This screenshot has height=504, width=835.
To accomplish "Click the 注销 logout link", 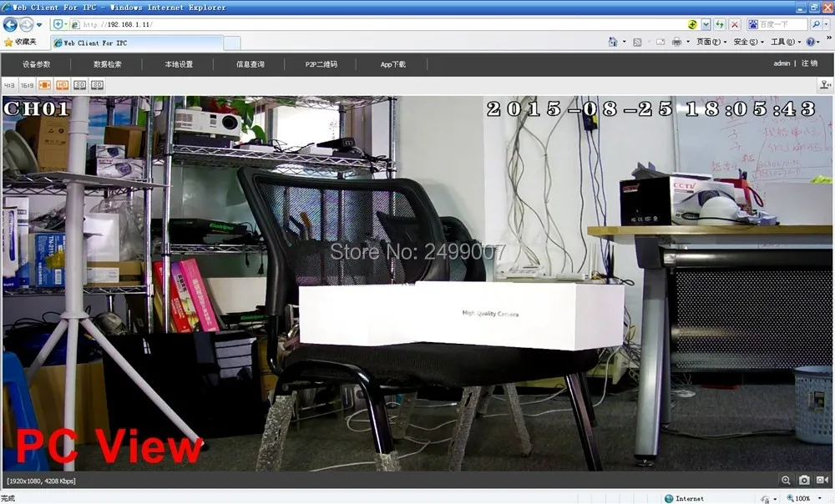I will click(809, 63).
